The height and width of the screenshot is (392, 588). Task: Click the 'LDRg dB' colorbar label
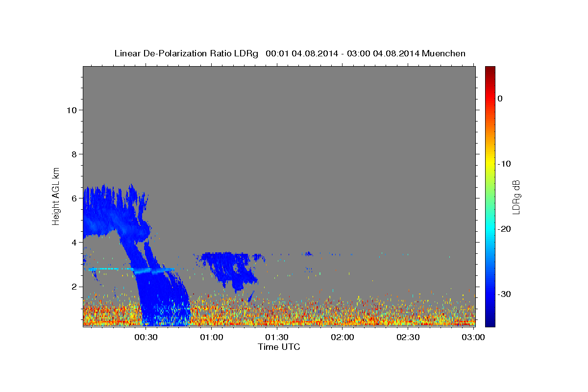point(515,197)
